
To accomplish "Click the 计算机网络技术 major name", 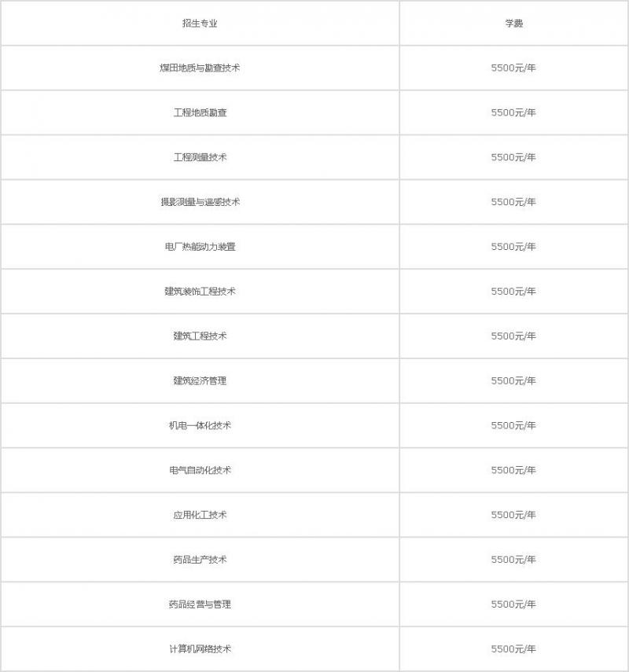I will [x=200, y=649].
